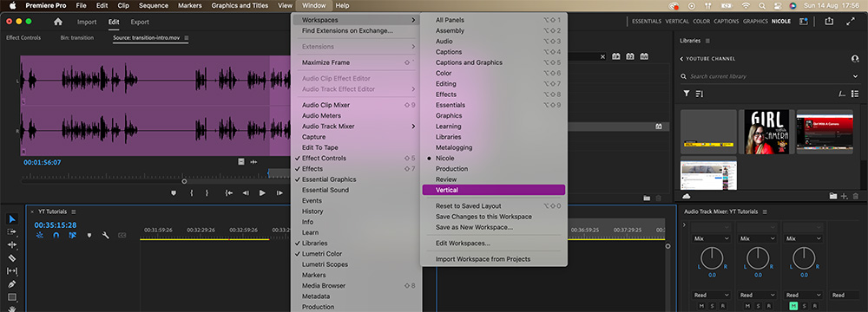Open Audio Track Mixer panel menu
The height and width of the screenshot is (312, 868).
point(765,211)
